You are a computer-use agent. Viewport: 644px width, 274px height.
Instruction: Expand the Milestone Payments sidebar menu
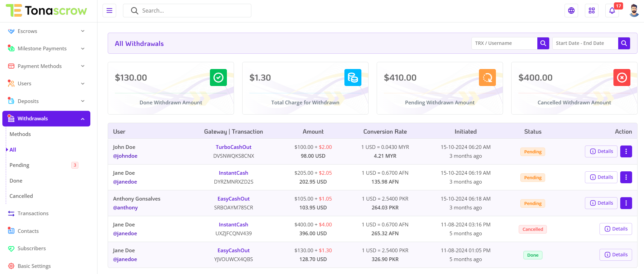point(46,49)
